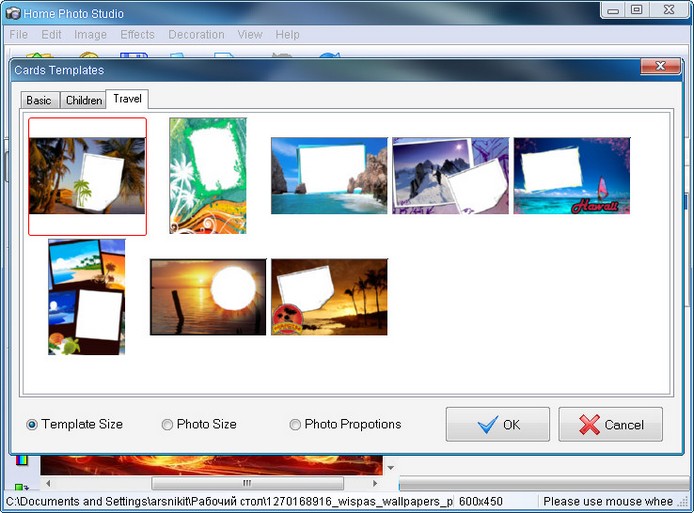Pick the blue sea rocks frame template
The image size is (694, 513).
click(329, 175)
